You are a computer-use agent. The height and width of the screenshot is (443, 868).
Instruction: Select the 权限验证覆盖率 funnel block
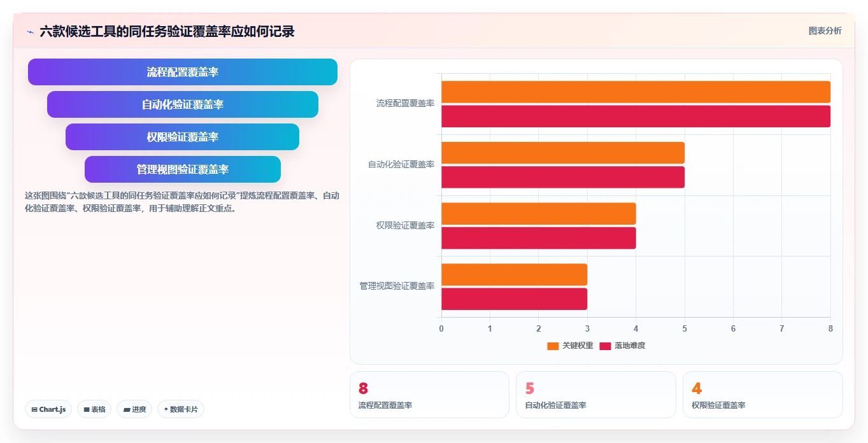coord(183,137)
